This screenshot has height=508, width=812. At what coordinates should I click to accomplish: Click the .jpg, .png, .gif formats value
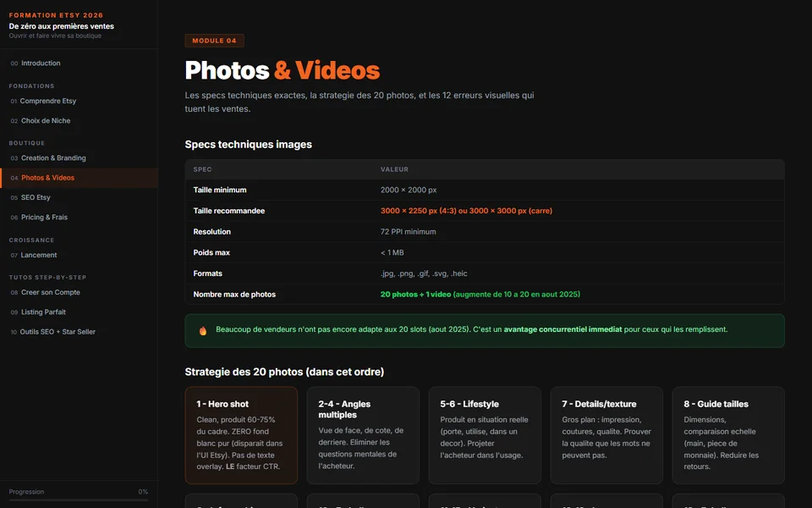click(424, 273)
